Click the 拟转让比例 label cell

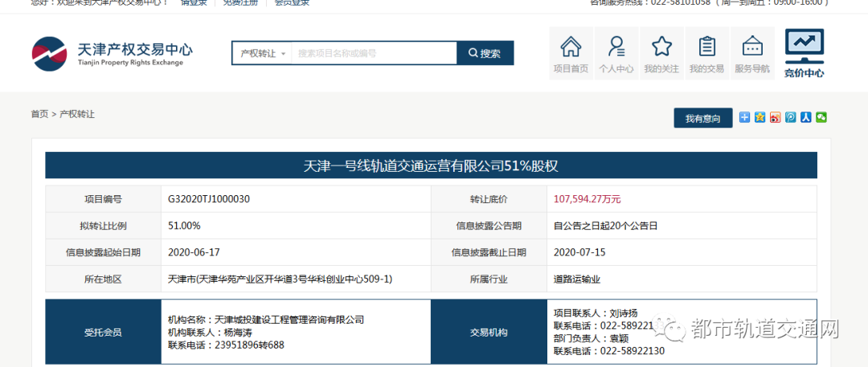(x=103, y=226)
